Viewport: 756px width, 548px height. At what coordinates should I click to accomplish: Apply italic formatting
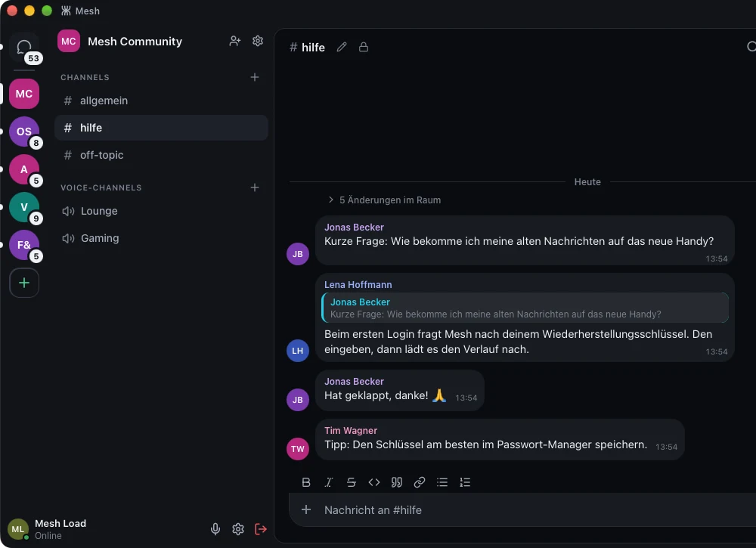(x=329, y=482)
